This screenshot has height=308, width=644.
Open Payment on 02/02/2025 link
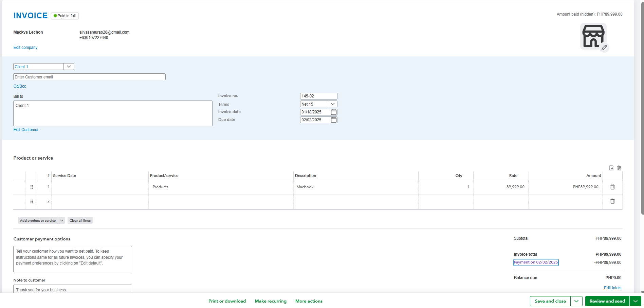tap(536, 262)
